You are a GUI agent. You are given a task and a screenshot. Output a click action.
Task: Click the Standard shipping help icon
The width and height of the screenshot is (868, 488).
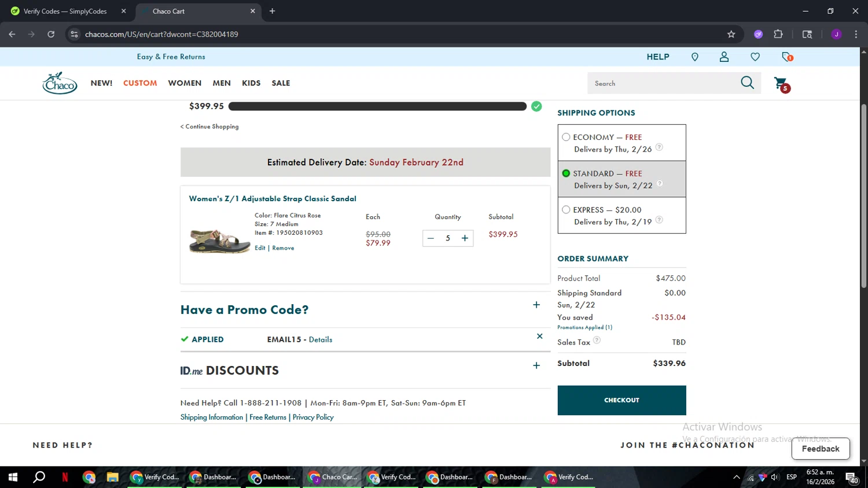coord(660,184)
